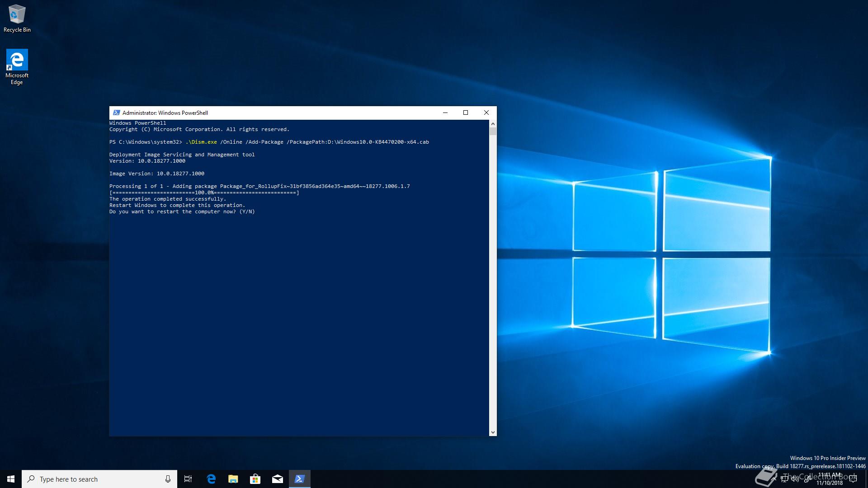868x488 pixels.
Task: Select the Microsoft Edge desktop shortcut
Action: [x=17, y=67]
